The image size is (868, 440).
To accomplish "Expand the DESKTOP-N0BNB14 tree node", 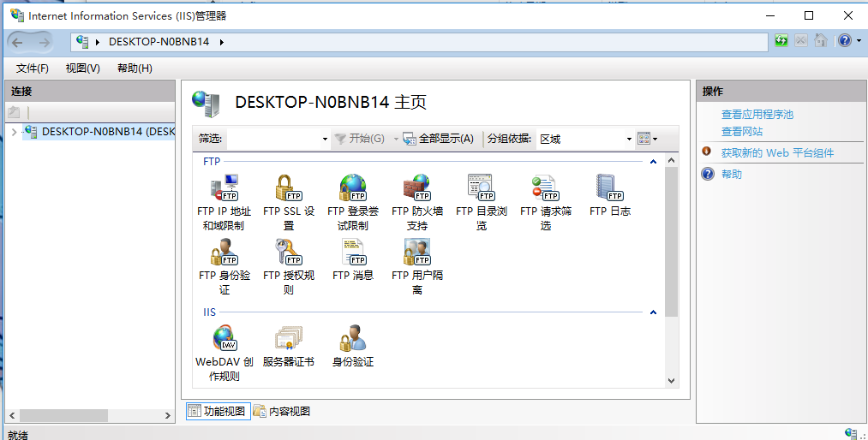I will point(15,132).
